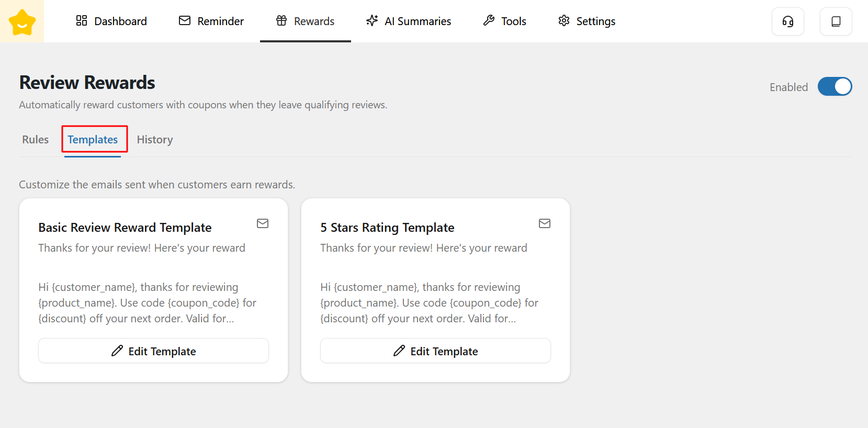Open AI Summaries section
The width and height of the screenshot is (868, 428).
tap(409, 21)
